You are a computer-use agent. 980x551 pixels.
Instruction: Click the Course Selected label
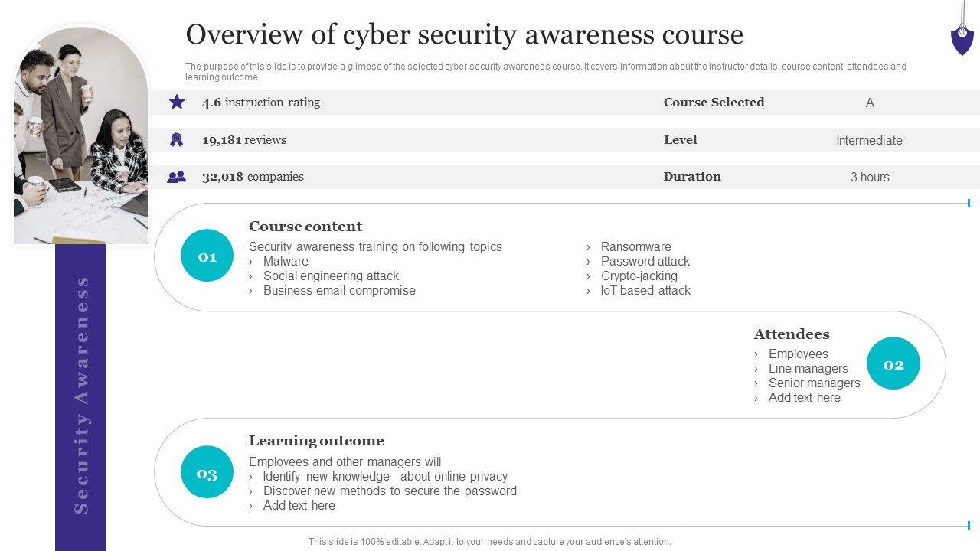[714, 103]
